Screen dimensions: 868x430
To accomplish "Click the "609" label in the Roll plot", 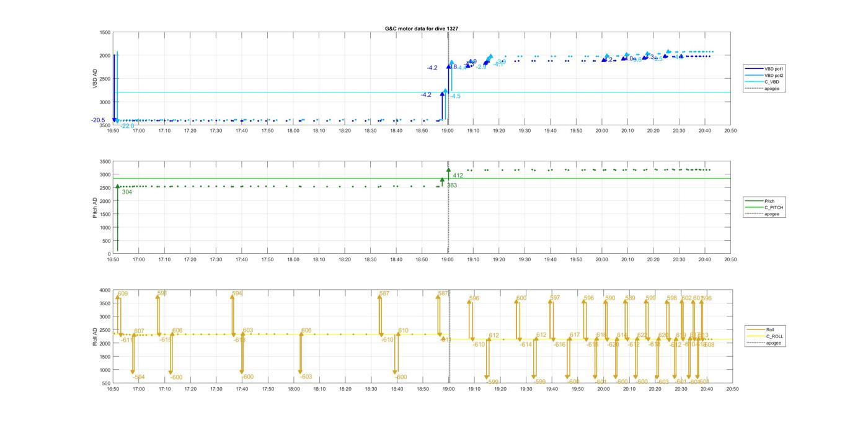I will (123, 293).
